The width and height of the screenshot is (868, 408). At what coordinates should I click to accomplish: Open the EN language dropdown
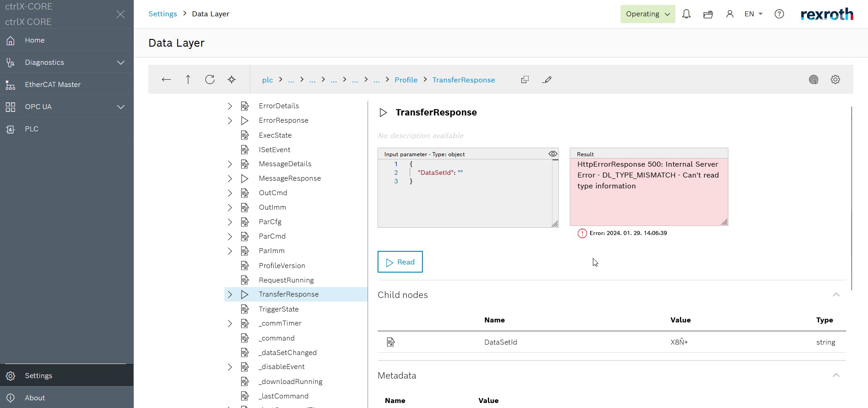[x=753, y=14]
